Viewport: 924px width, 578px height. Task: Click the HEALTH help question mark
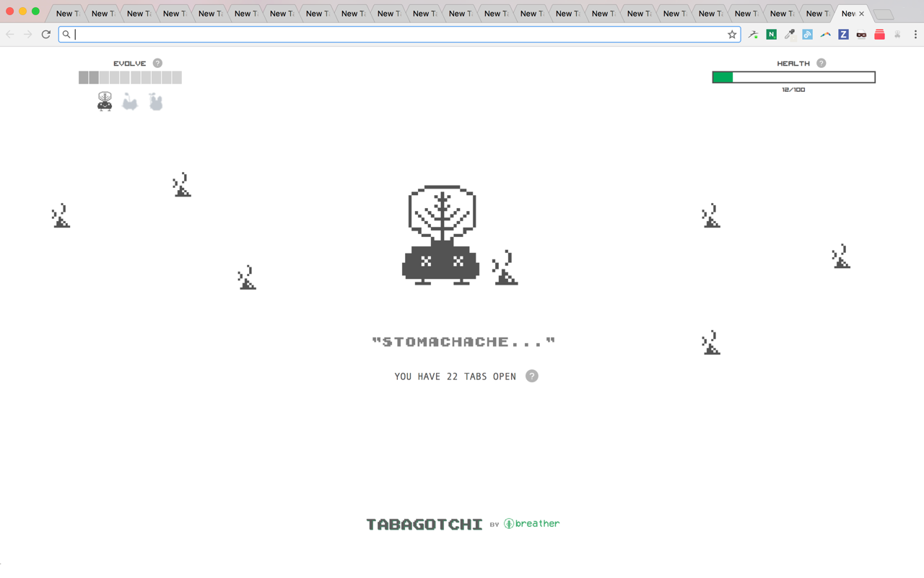[821, 64]
